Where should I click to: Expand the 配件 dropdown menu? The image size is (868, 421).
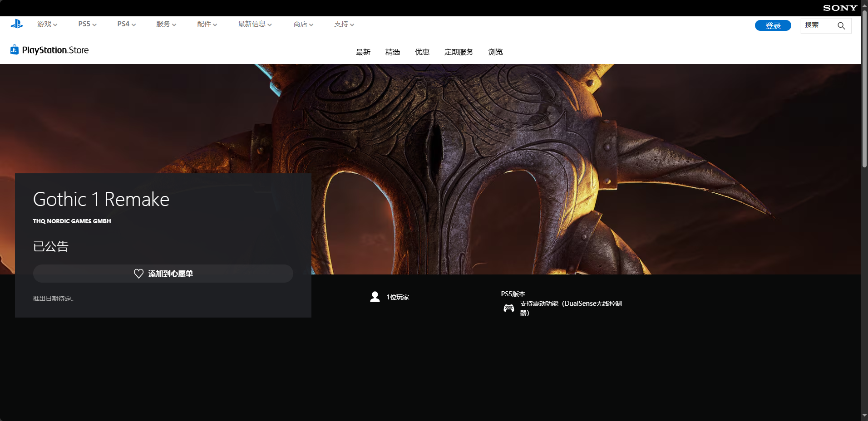click(x=207, y=24)
